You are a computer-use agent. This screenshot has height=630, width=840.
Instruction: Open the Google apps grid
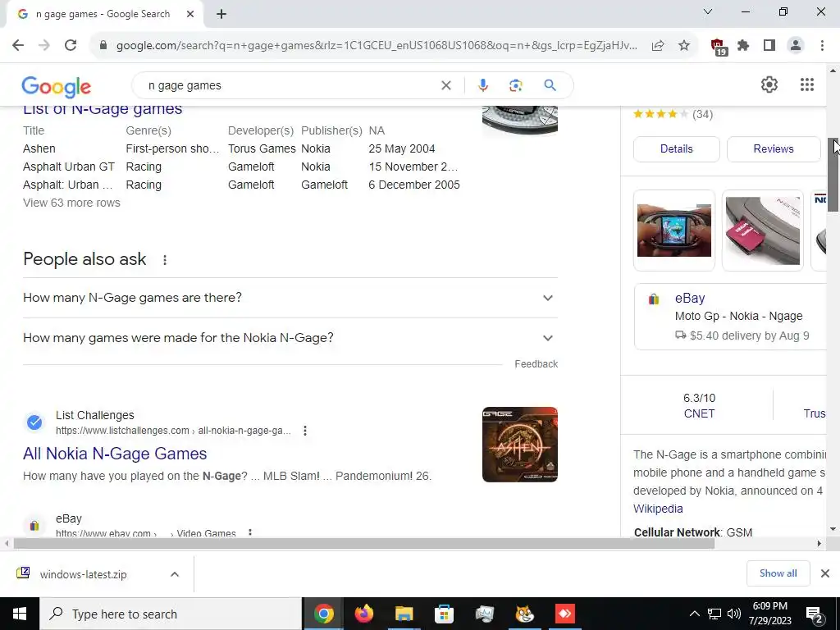(807, 84)
